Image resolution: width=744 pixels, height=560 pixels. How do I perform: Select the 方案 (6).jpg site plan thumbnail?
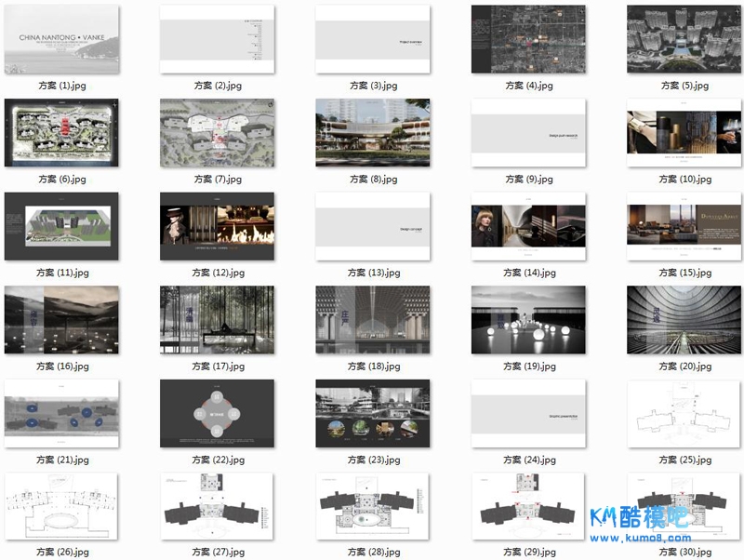(x=61, y=133)
